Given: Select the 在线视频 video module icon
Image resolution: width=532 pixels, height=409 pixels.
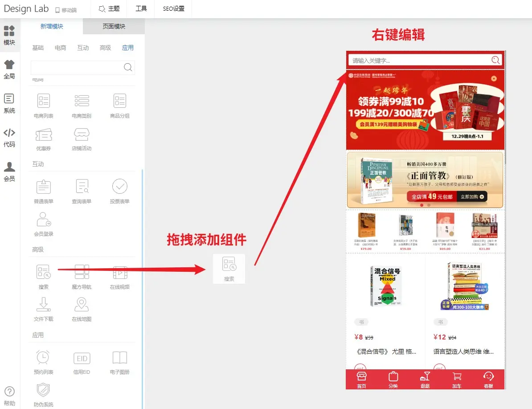Looking at the screenshot, I should (119, 272).
